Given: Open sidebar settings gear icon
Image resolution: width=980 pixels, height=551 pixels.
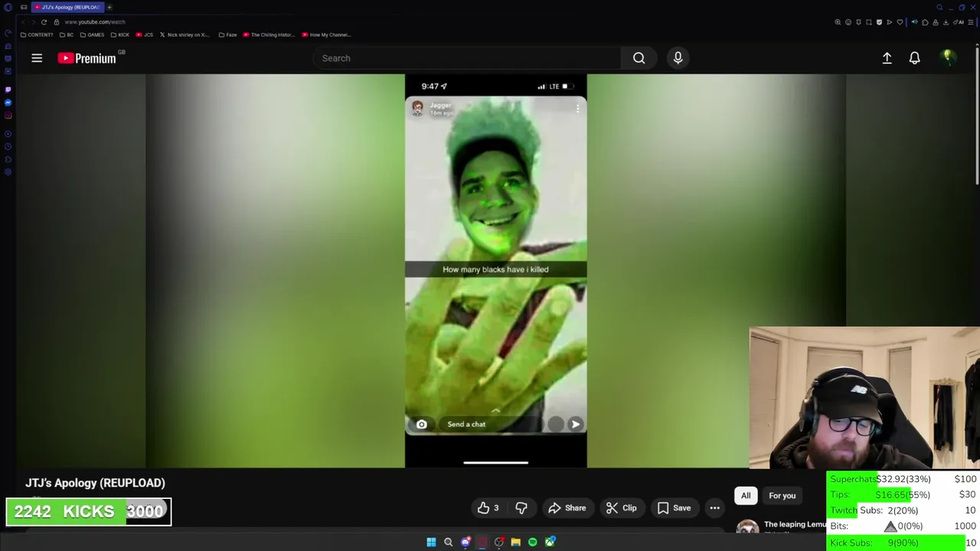Looking at the screenshot, I should pos(8,172).
